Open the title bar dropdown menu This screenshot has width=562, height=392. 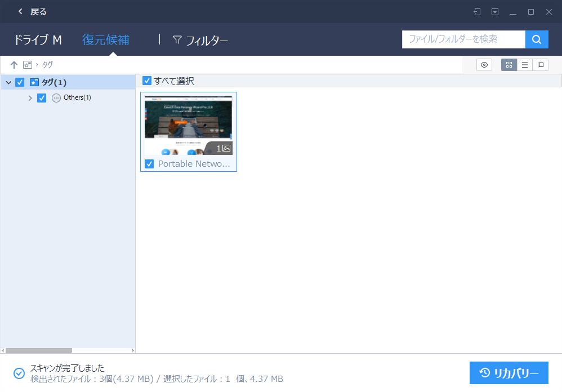(x=496, y=11)
